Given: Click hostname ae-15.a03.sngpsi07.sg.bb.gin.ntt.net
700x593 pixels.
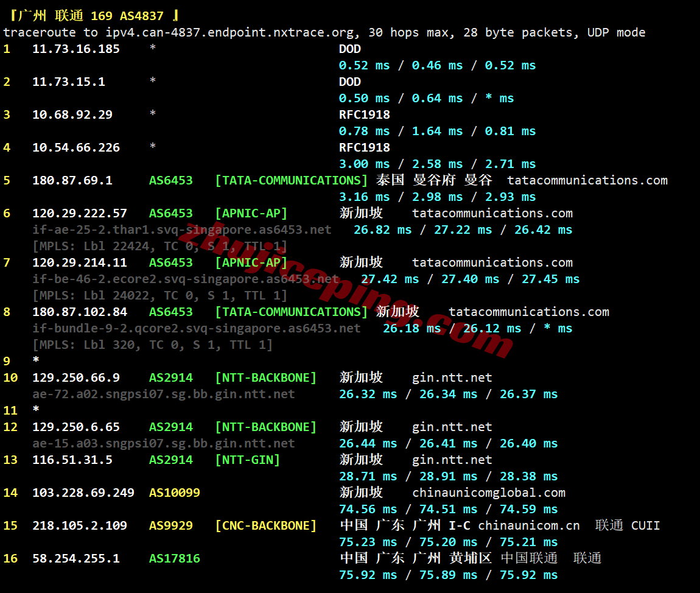Looking at the screenshot, I should [163, 443].
